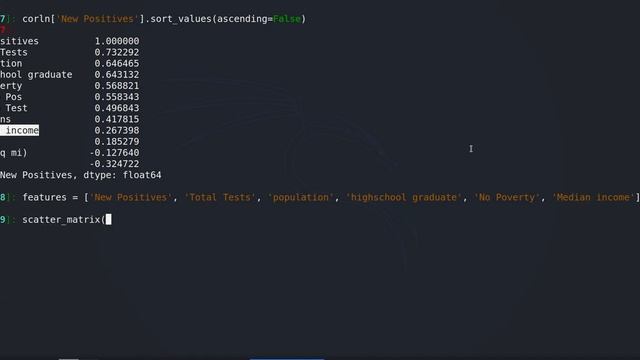Image resolution: width=640 pixels, height=360 pixels.
Task: Click the 'Test' row label above 'ns'
Action: [x=16, y=108]
